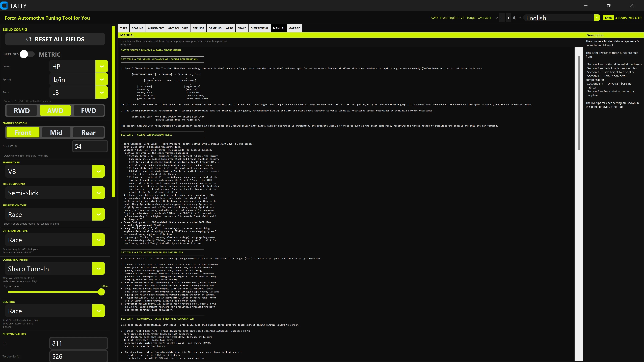This screenshot has width=644, height=362.
Task: Click the SECTION 4 — AERODYNAMIC TUNING heading
Action: (x=157, y=319)
